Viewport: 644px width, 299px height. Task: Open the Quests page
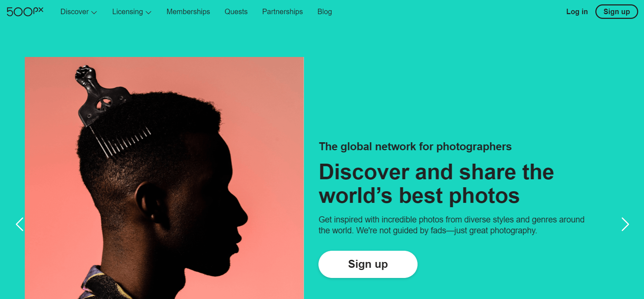(x=236, y=12)
